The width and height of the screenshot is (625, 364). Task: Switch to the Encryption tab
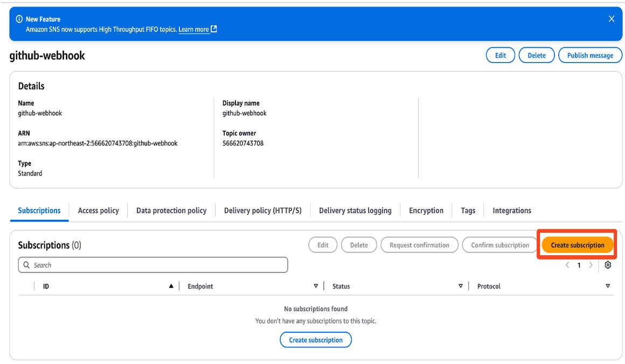[x=426, y=211]
